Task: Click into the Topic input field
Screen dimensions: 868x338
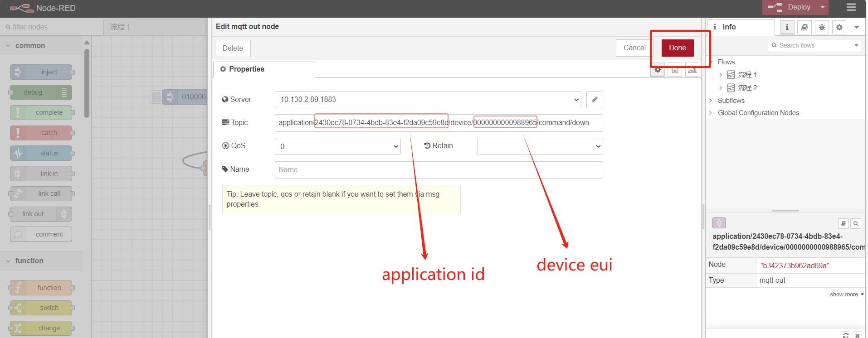Action: pyautogui.click(x=439, y=123)
